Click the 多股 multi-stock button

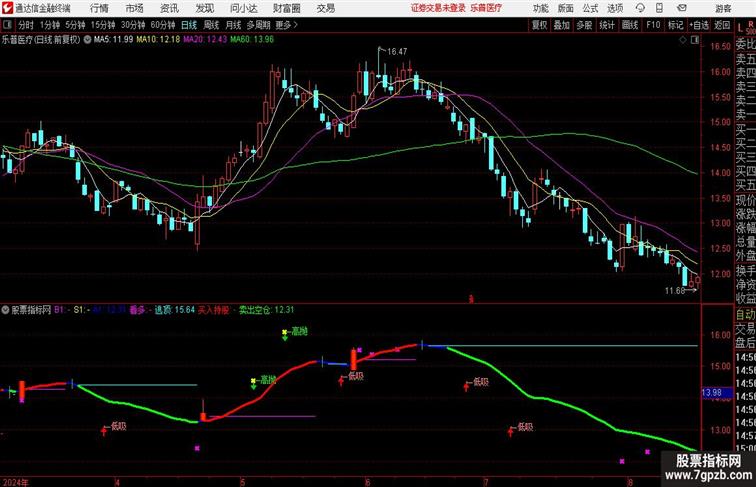point(584,25)
